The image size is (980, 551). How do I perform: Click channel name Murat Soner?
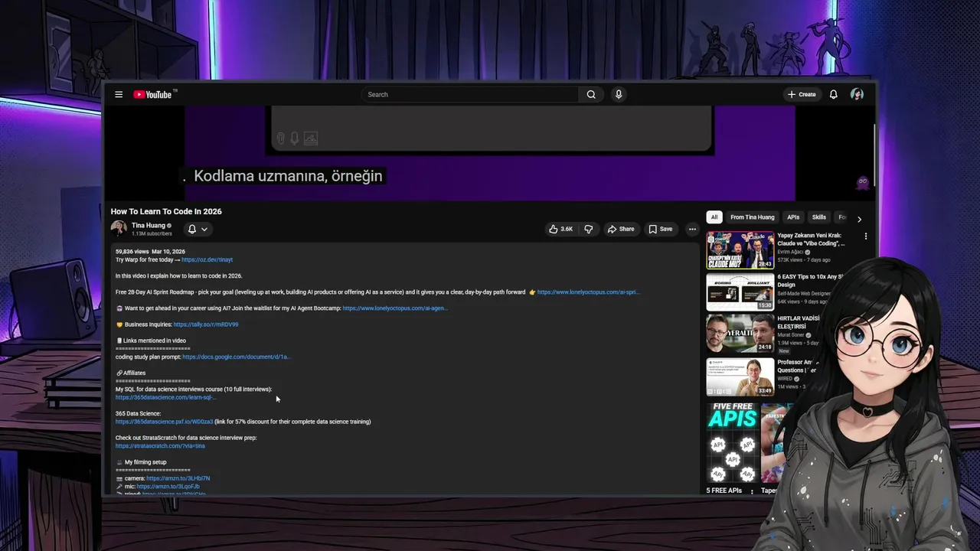791,335
